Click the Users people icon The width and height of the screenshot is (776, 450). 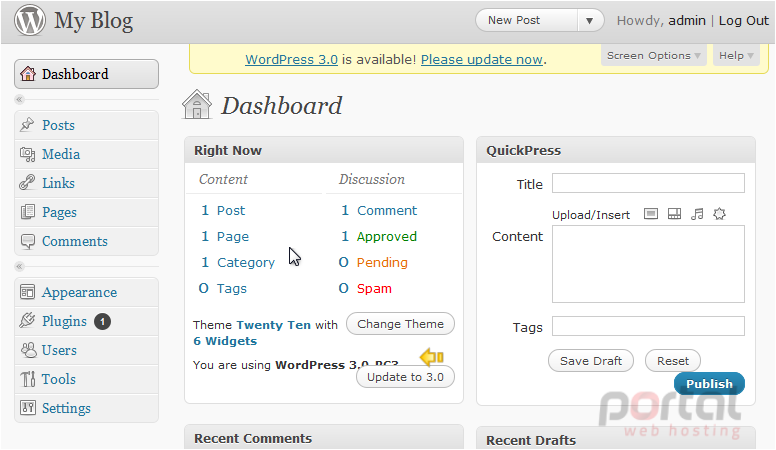click(28, 350)
